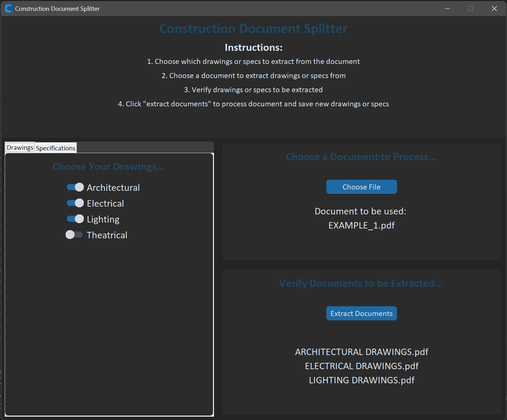507x420 pixels.
Task: Minimize the Construction Document Splitter window
Action: pos(447,9)
